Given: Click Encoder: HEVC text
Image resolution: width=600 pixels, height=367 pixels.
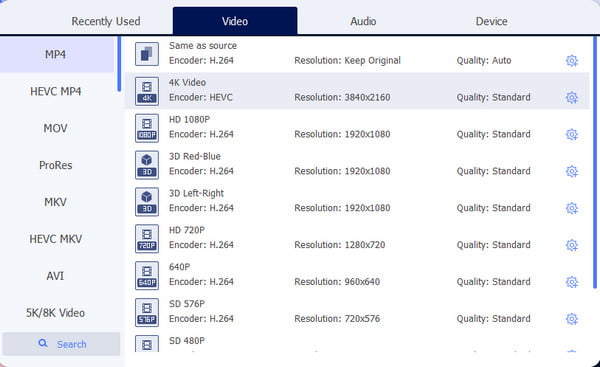Looking at the screenshot, I should (201, 97).
